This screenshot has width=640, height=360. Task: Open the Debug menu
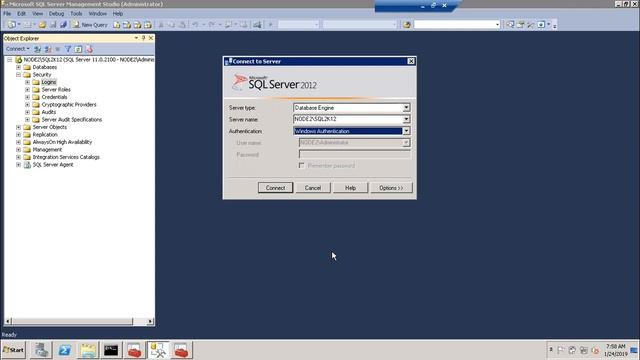[x=56, y=13]
